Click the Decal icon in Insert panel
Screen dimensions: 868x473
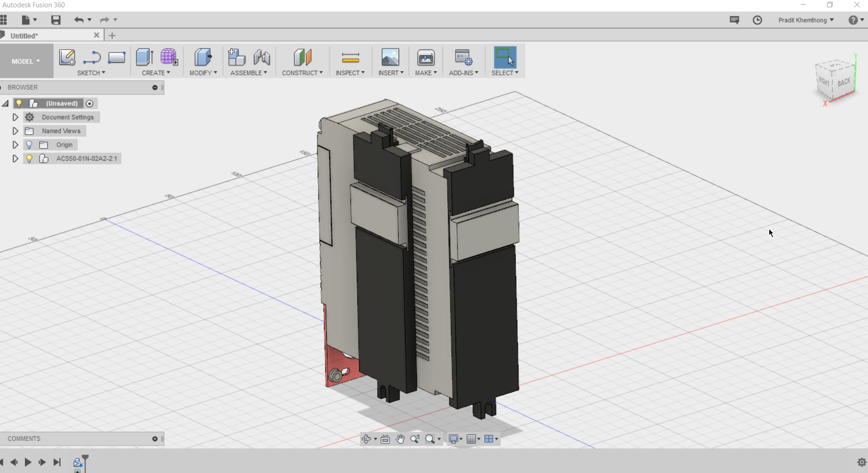click(390, 58)
